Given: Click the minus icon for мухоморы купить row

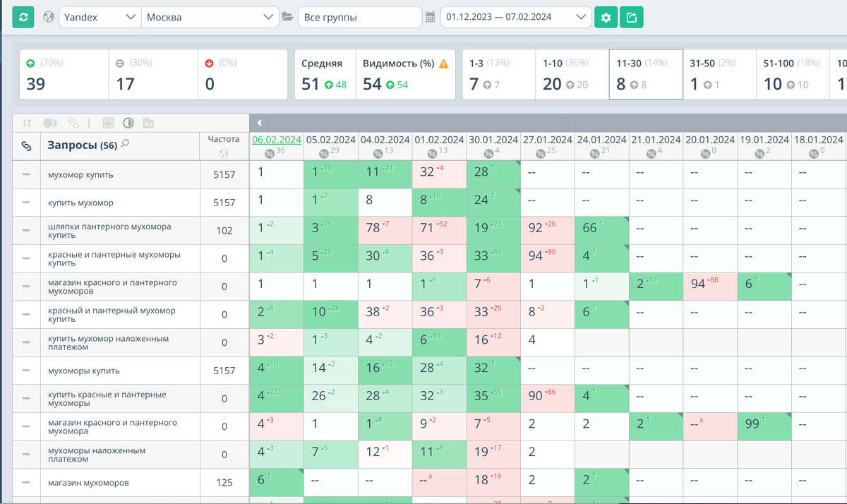Looking at the screenshot, I should point(26,371).
